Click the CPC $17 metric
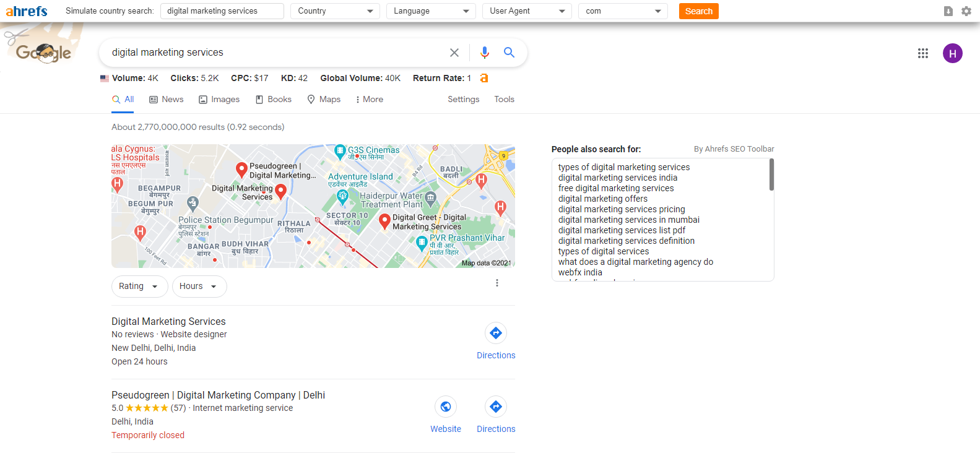 coord(249,78)
